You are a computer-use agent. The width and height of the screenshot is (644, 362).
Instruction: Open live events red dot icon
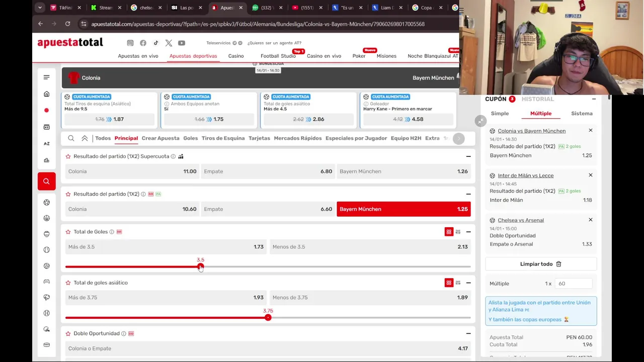tap(46, 110)
